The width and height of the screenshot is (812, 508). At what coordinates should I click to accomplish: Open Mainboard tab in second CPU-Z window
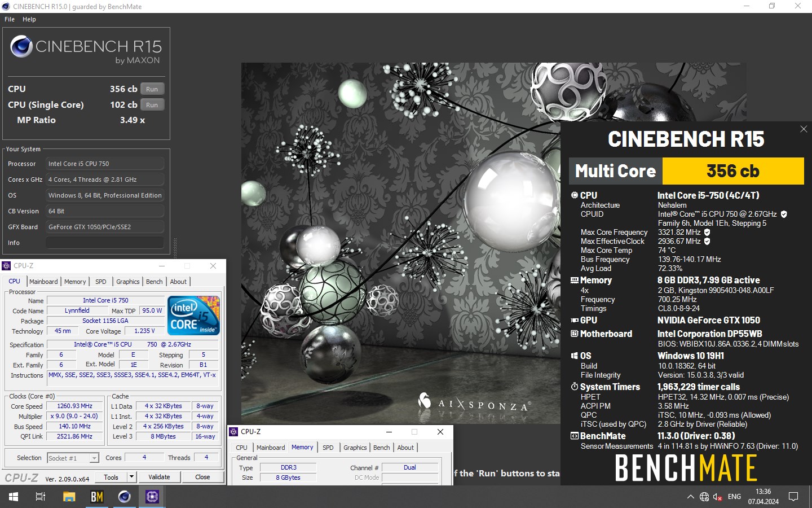(x=271, y=448)
